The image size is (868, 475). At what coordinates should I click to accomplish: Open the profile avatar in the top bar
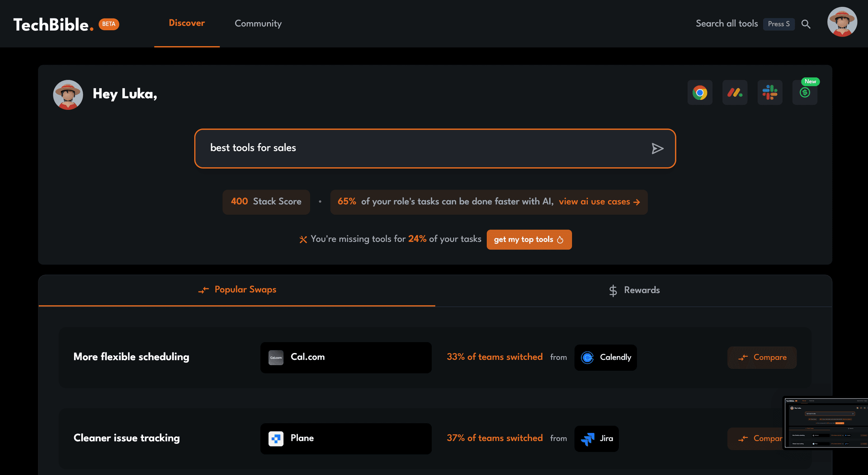842,22
